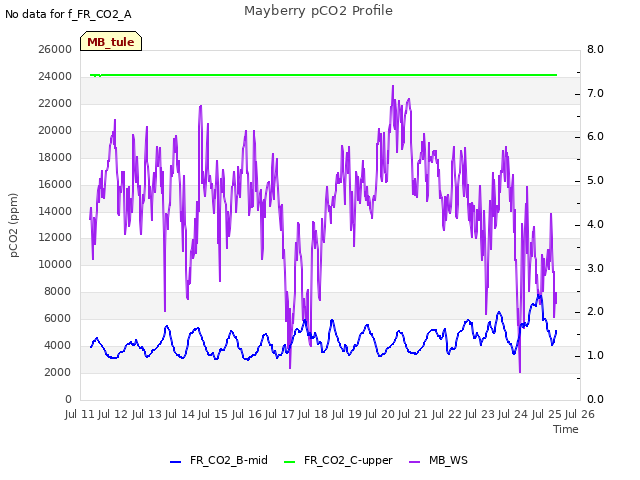
Task: Click the 5.0 right axis value
Action: (x=595, y=181)
